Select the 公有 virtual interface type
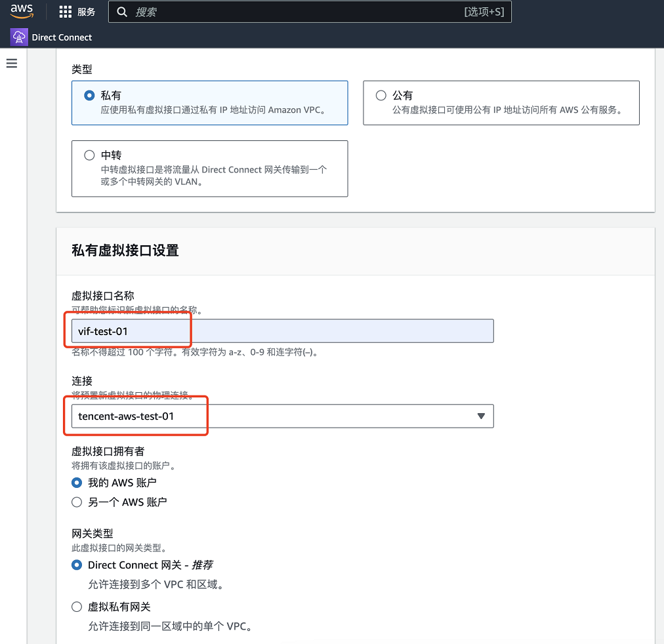Viewport: 664px width, 644px height. tap(381, 96)
